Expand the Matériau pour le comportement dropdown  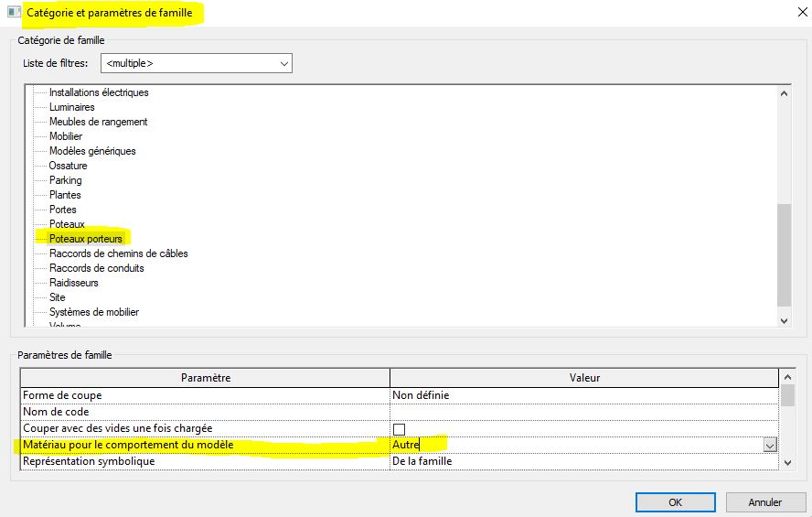tap(770, 445)
